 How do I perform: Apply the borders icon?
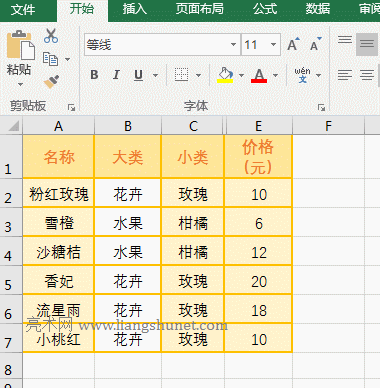pos(181,75)
